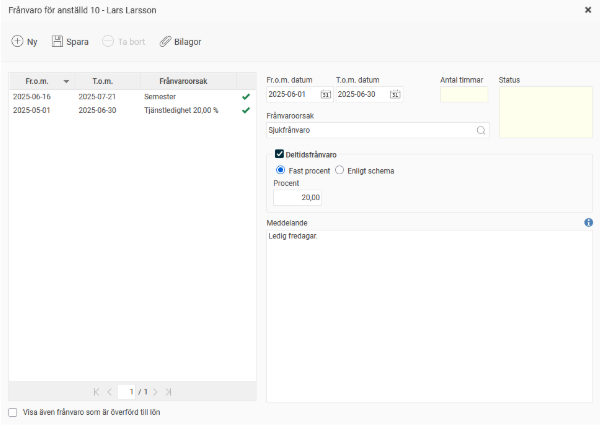
Task: Open calendar picker for Fr.o.m. datum
Action: [325, 95]
